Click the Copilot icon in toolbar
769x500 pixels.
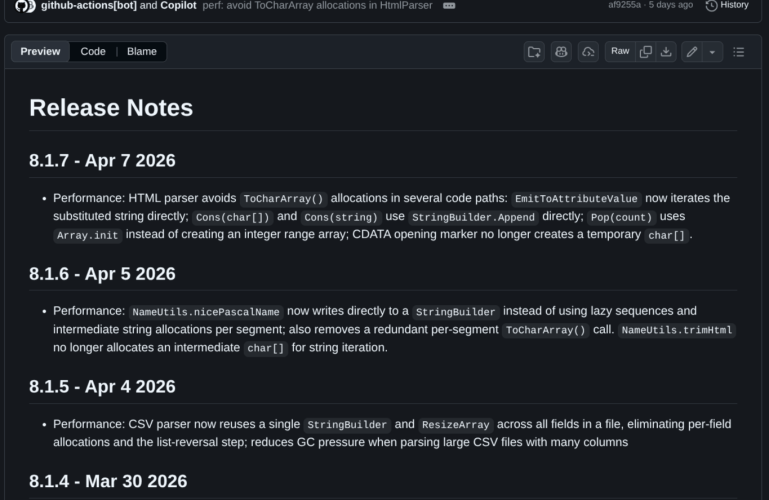click(x=561, y=52)
